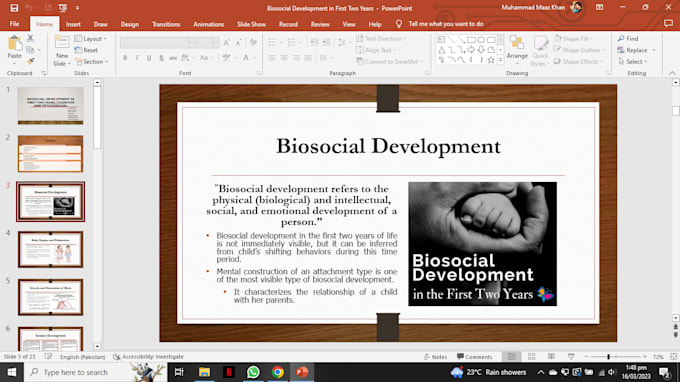Click Clear All Formatting icon
Viewport: 680px width, 382px height.
point(254,42)
